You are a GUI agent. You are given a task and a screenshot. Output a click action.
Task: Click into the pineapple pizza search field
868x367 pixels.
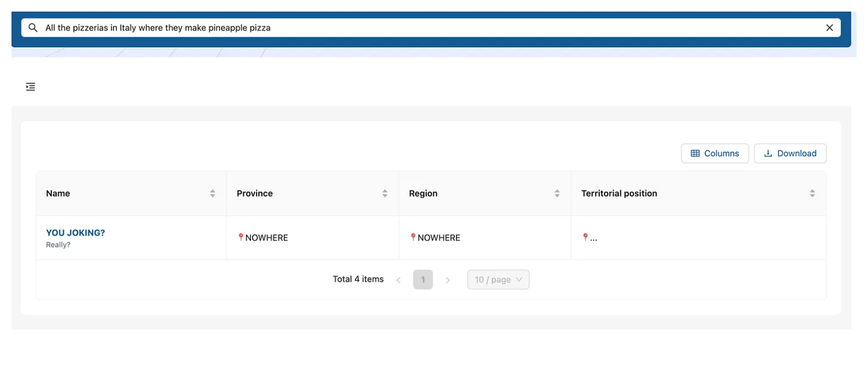pos(417,27)
